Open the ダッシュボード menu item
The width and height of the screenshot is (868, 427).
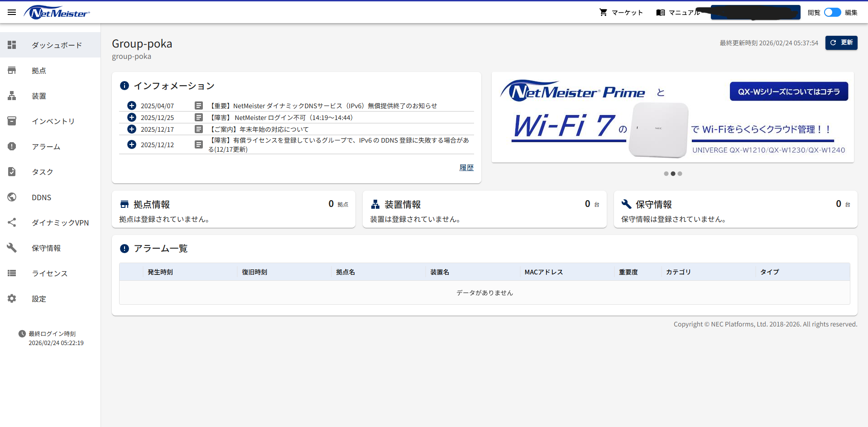pos(50,45)
